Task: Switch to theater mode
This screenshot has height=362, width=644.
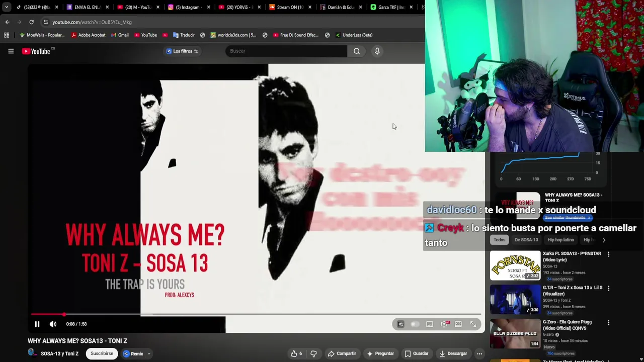Action: pyautogui.click(x=458, y=324)
